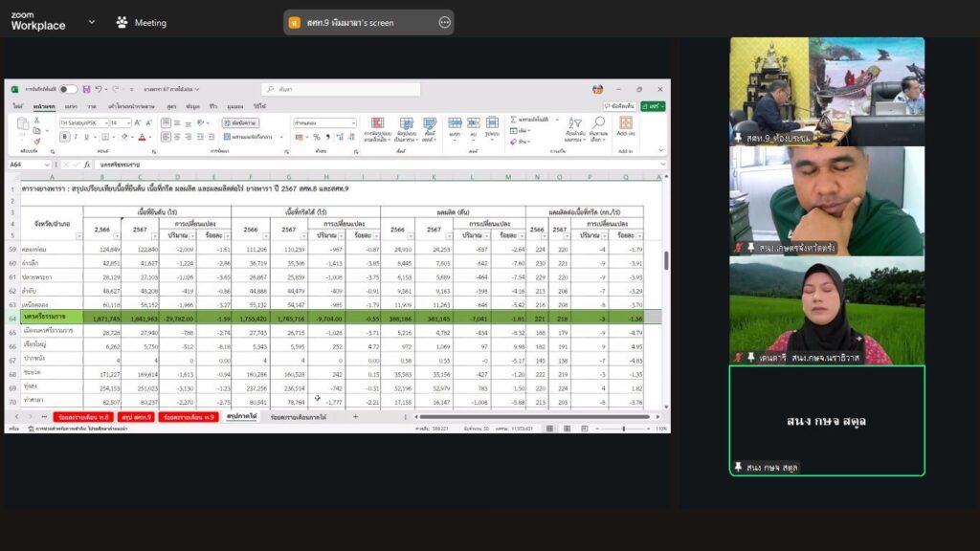Toggle the AutoSave switch in Excel
Viewport: 980px width, 551px height.
click(68, 89)
